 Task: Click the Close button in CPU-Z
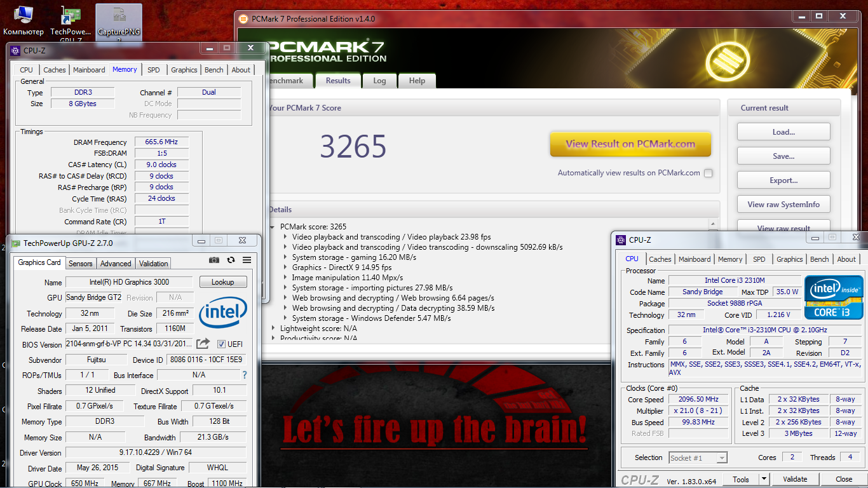pos(844,480)
